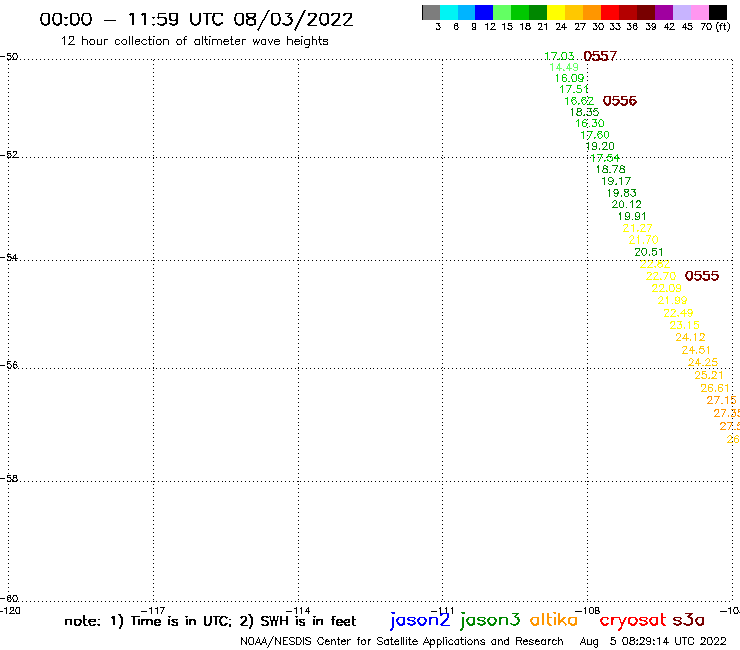Screen dimensions: 740x650
Task: Click the 17.60 wave height value
Action: [595, 135]
